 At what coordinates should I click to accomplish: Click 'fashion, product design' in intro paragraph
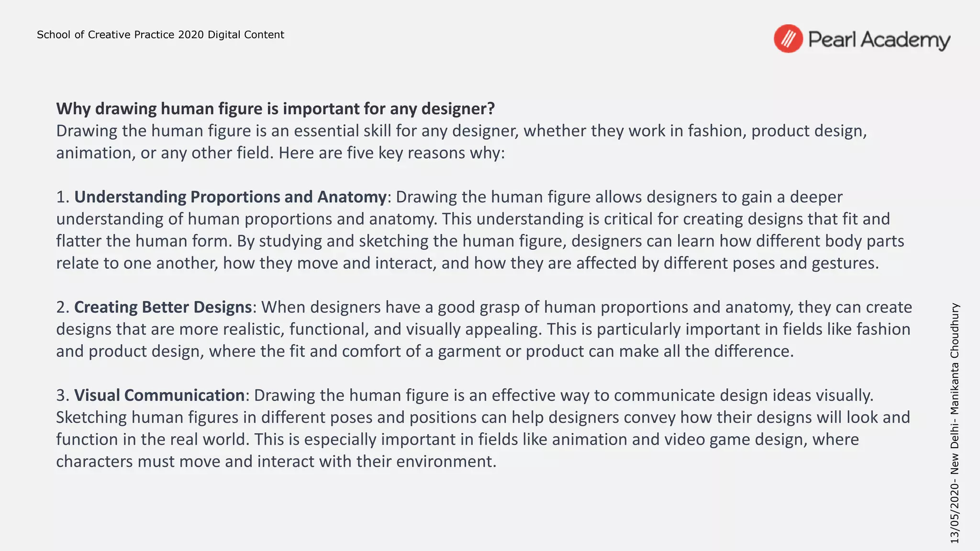[777, 131]
